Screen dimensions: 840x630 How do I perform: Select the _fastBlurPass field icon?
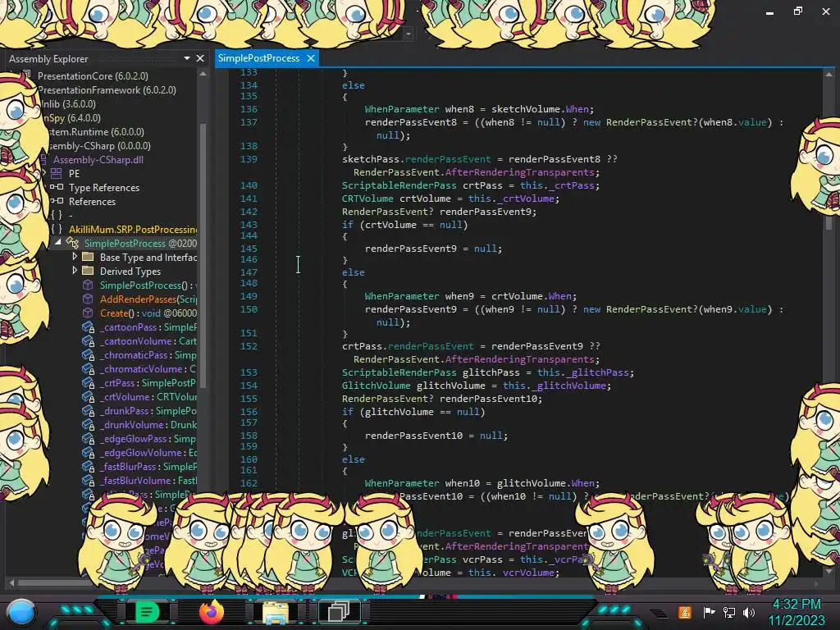point(89,466)
